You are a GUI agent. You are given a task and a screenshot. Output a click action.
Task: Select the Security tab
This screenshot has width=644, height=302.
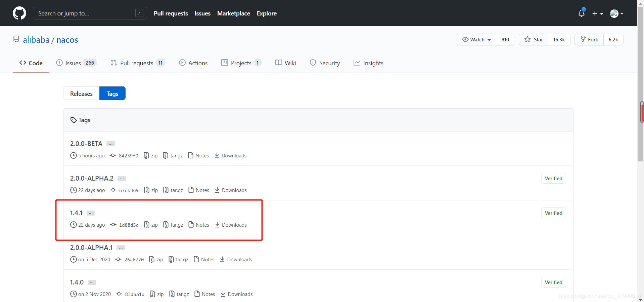[325, 63]
